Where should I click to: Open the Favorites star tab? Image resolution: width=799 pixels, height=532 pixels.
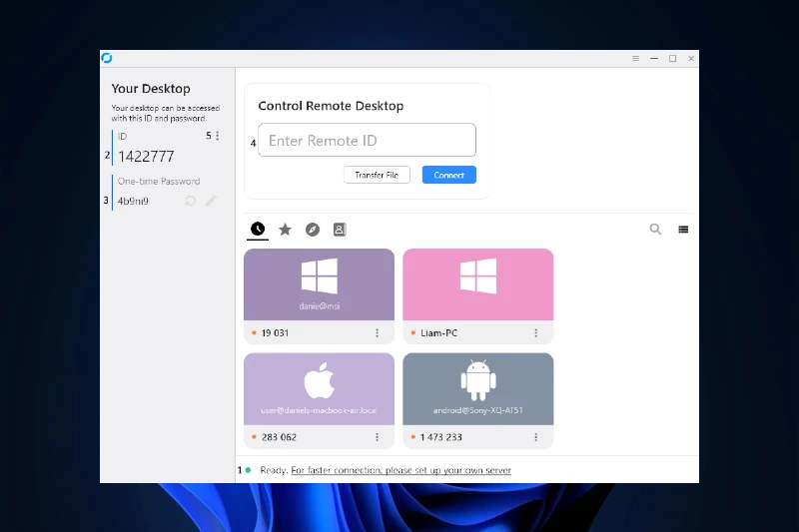(285, 230)
